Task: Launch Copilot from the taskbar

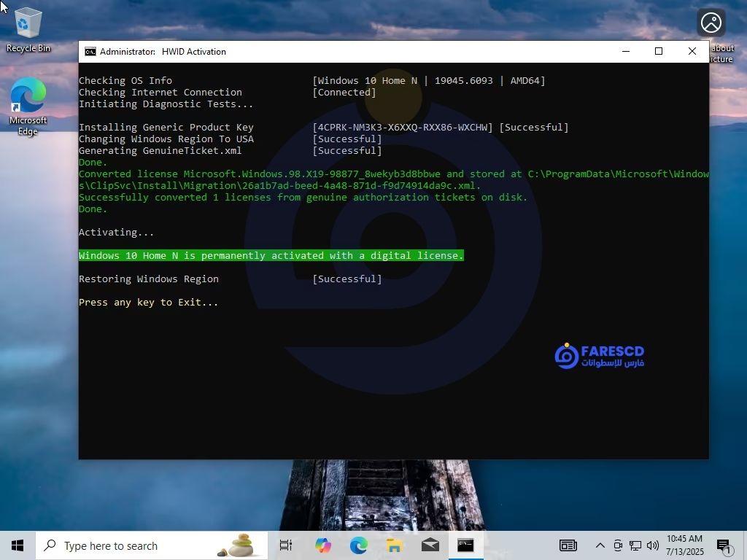Action: [323, 545]
